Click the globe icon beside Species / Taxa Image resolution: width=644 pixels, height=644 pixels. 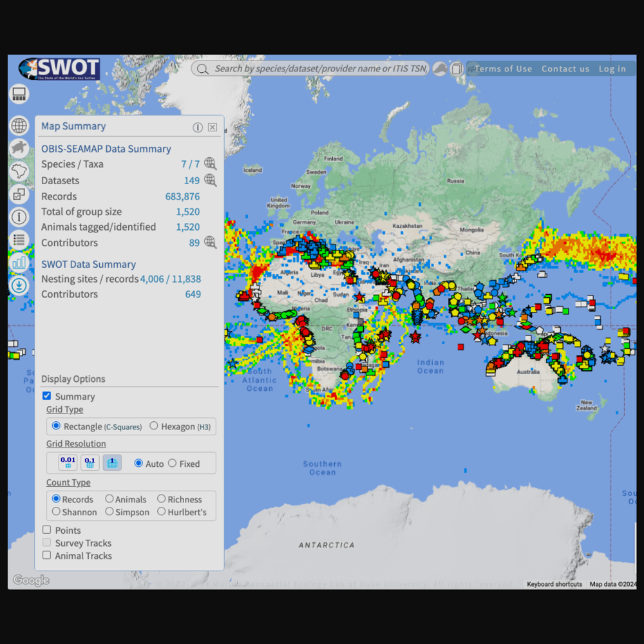click(210, 163)
